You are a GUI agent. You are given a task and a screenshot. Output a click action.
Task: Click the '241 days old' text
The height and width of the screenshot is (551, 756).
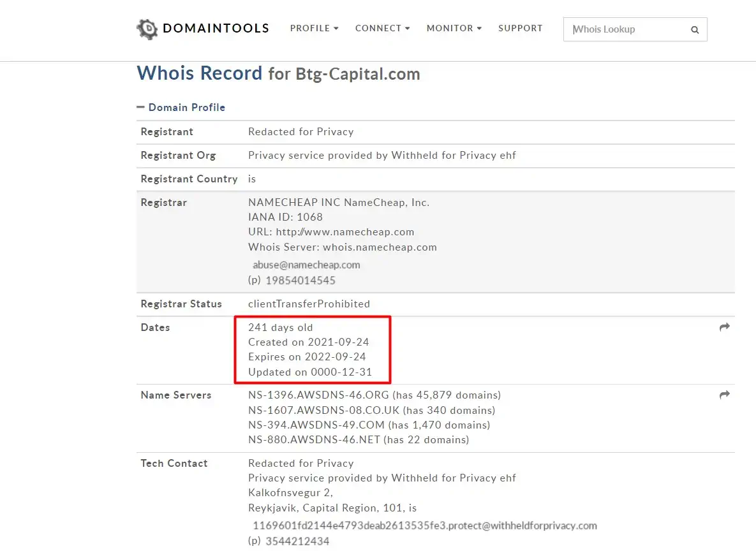pos(281,328)
